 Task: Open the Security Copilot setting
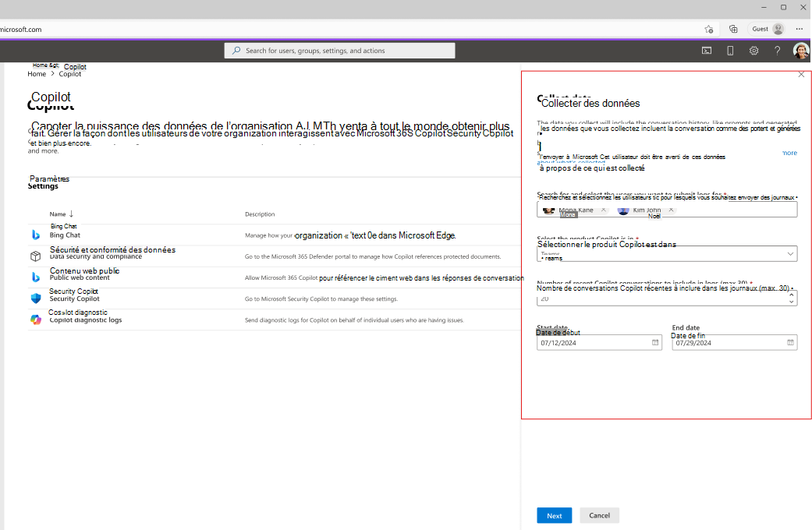click(x=75, y=299)
